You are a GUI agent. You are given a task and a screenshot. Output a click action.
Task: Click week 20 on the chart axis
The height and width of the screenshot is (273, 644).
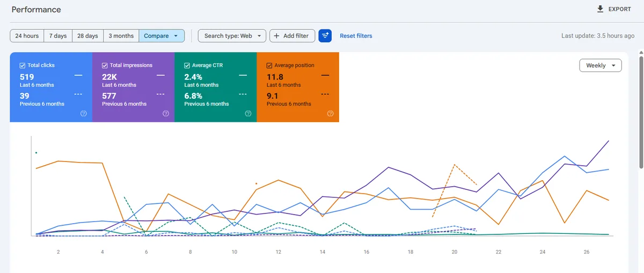pyautogui.click(x=454, y=252)
